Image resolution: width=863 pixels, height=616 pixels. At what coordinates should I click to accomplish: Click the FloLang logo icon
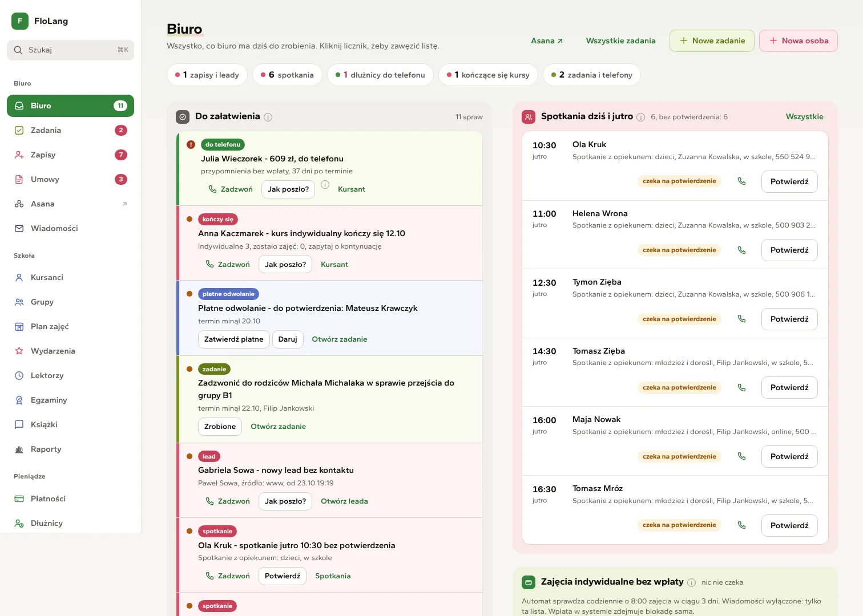pos(20,21)
